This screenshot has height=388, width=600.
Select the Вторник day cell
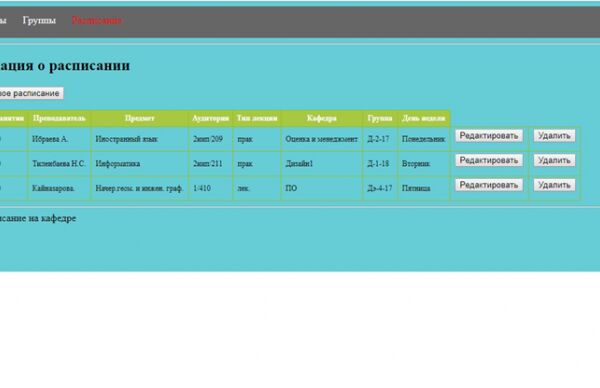[424, 164]
